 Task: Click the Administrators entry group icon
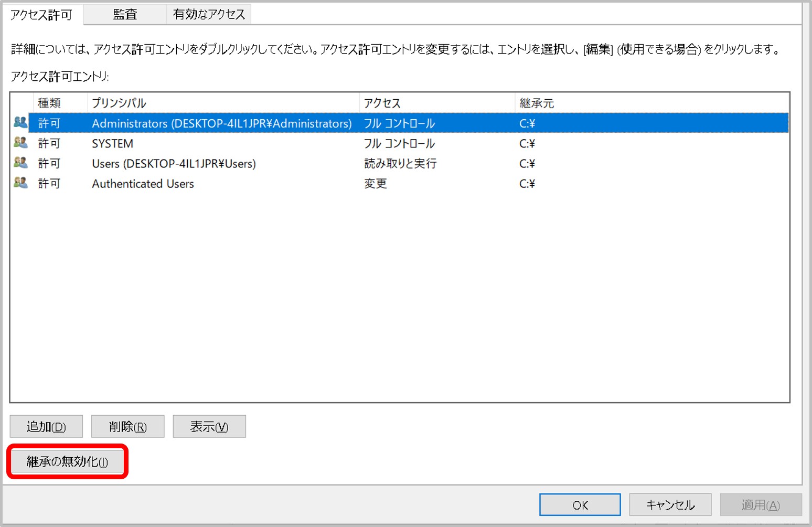coord(20,123)
